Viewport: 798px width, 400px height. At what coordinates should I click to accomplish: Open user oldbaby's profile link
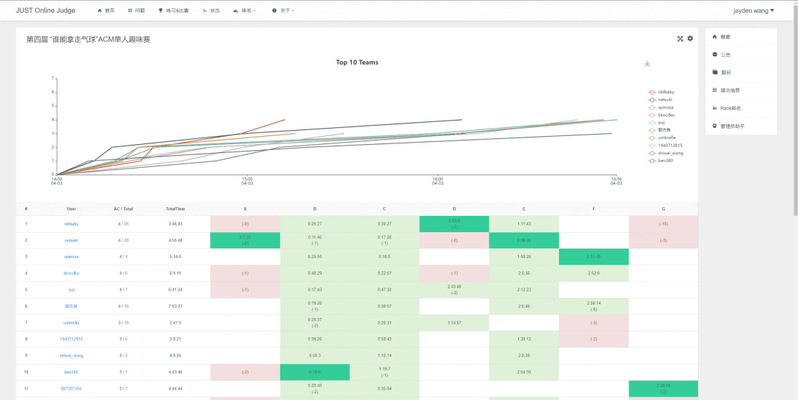pos(71,224)
